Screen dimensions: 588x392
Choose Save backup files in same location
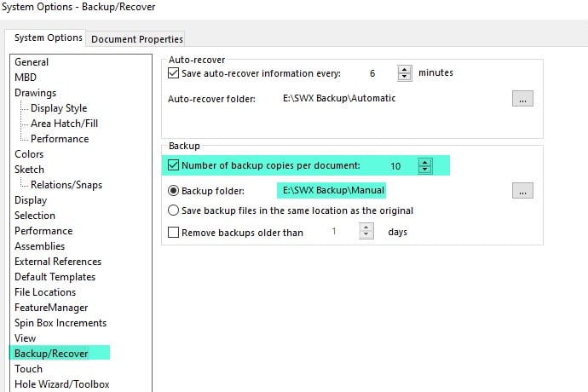coord(173,210)
